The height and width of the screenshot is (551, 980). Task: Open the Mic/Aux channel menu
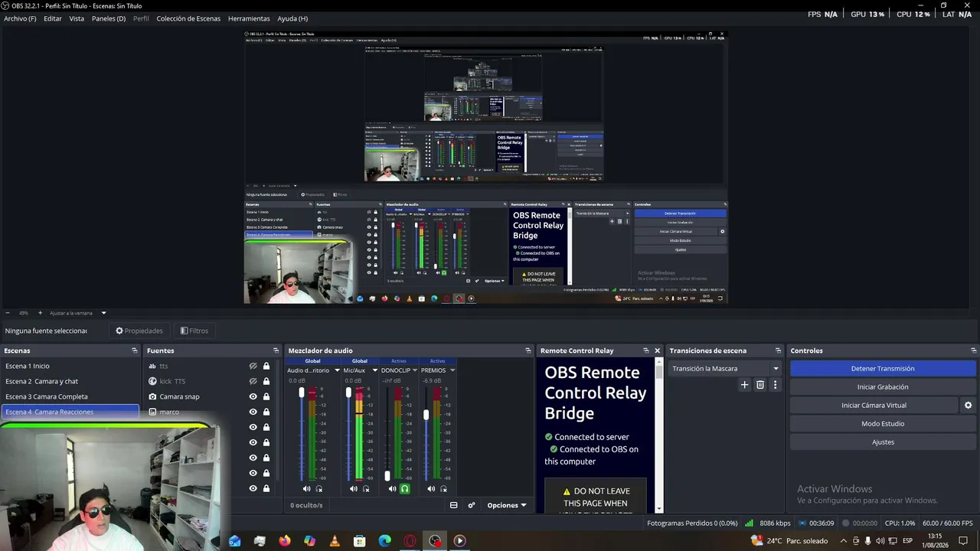tap(374, 370)
